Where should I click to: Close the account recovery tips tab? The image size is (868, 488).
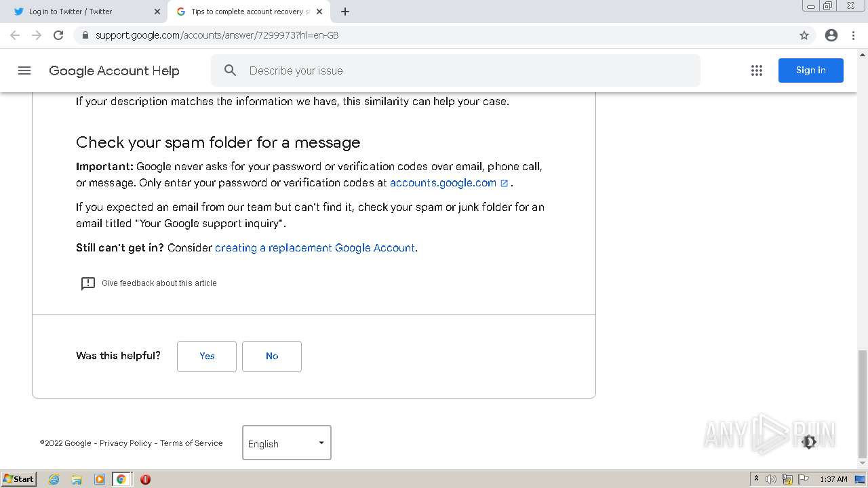pyautogui.click(x=319, y=12)
